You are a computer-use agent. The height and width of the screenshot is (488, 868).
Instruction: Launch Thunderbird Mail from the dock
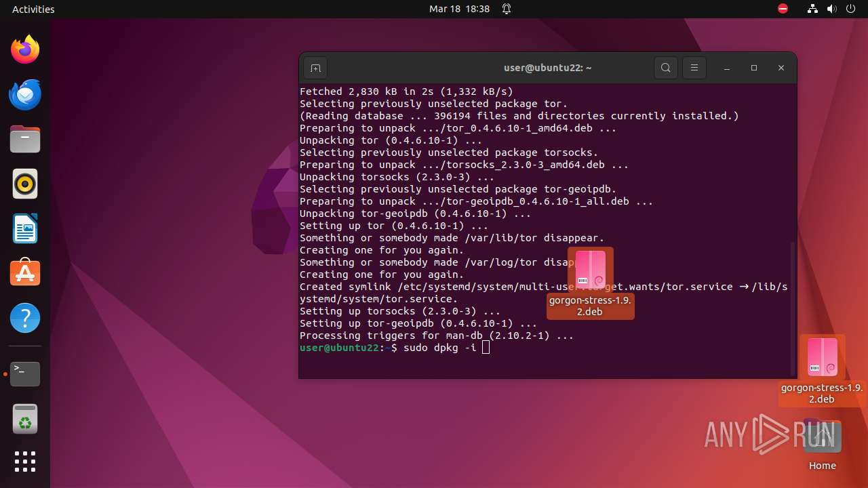25,94
